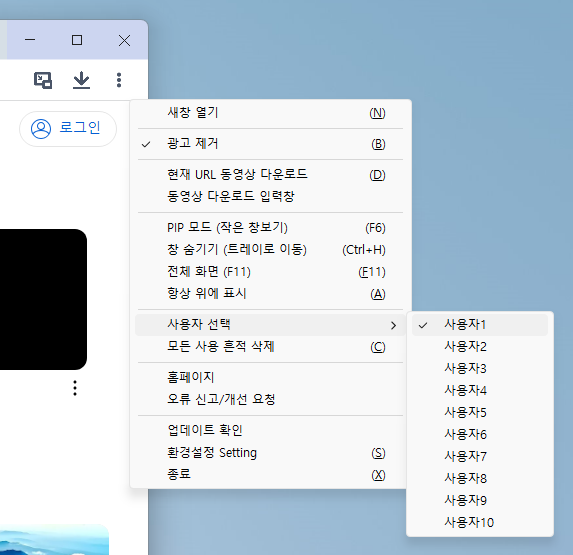This screenshot has height=555, width=573.
Task: Click the black video thumbnail
Action: click(x=43, y=300)
